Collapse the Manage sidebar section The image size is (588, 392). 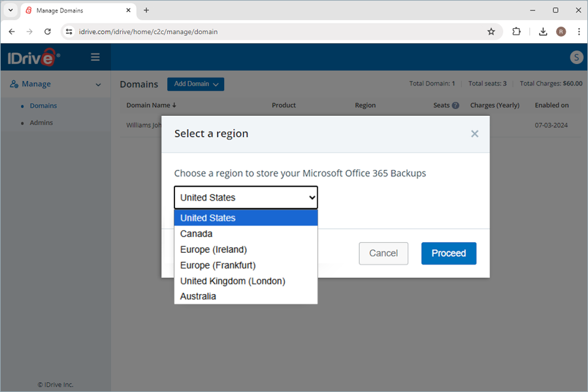pyautogui.click(x=98, y=84)
